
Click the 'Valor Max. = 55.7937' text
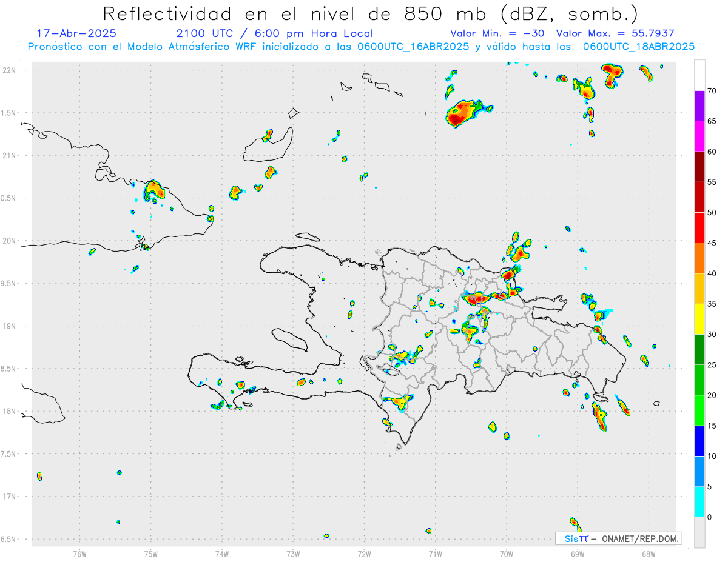[x=615, y=33]
